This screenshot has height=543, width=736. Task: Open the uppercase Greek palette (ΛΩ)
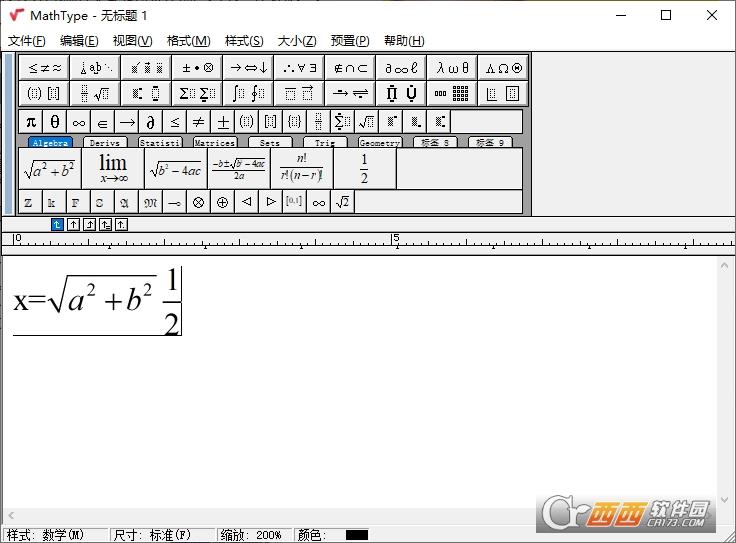point(503,68)
